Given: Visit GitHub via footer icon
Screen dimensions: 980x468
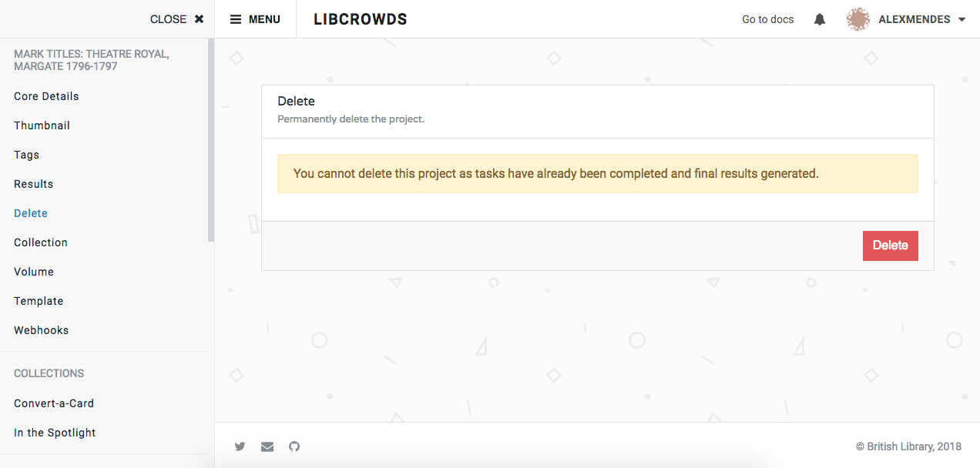Looking at the screenshot, I should [x=294, y=446].
